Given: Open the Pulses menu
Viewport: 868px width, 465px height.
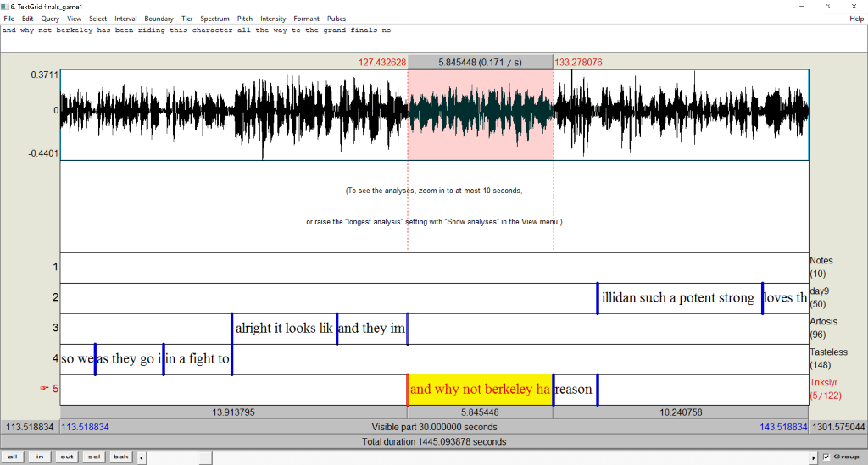Looking at the screenshot, I should 336,19.
